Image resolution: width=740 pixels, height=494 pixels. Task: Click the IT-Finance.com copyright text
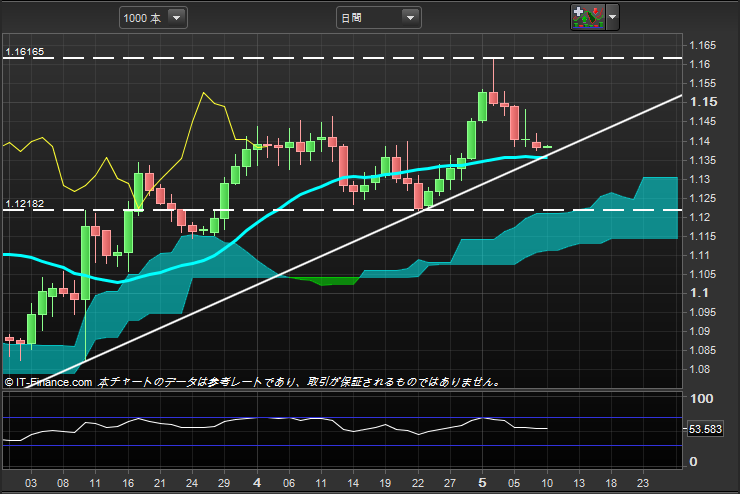(48, 382)
